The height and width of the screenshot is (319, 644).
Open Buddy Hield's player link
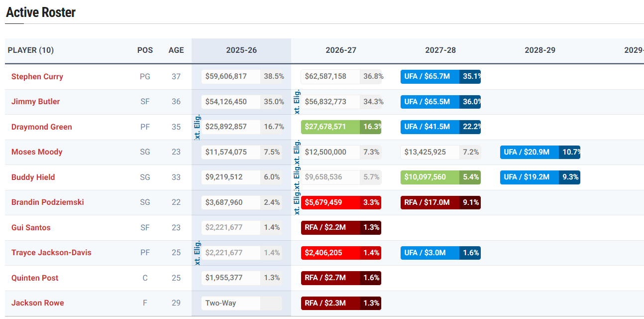pyautogui.click(x=33, y=177)
